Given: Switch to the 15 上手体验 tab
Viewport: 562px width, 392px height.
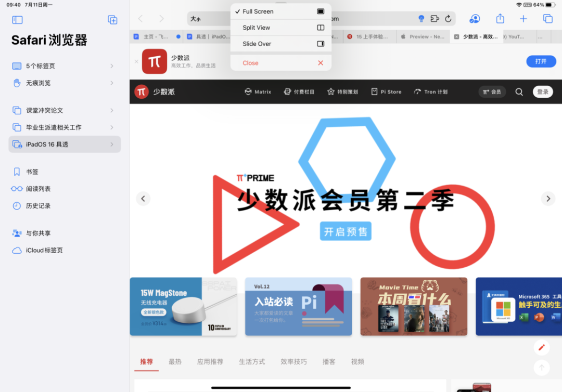Looking at the screenshot, I should tap(370, 36).
